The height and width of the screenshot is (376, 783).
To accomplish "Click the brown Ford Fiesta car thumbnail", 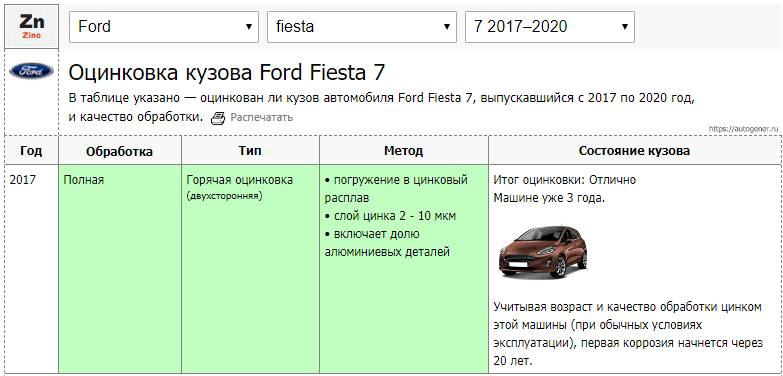I will click(x=544, y=252).
